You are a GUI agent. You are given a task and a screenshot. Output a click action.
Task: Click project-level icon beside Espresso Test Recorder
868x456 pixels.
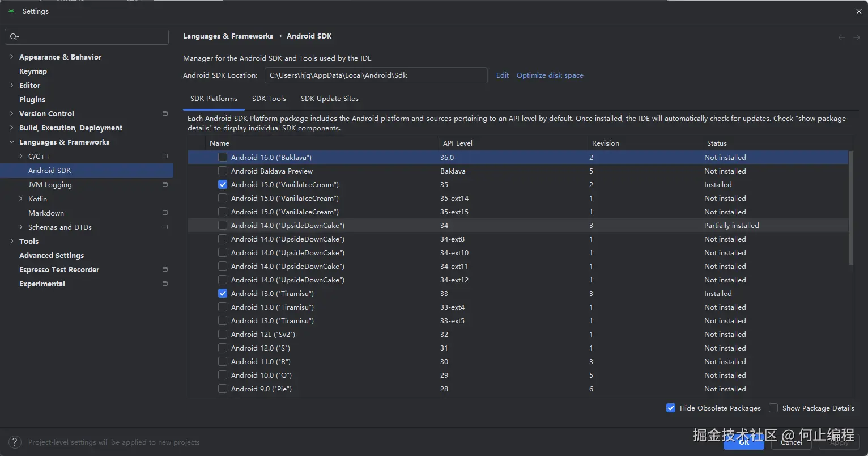pyautogui.click(x=165, y=269)
